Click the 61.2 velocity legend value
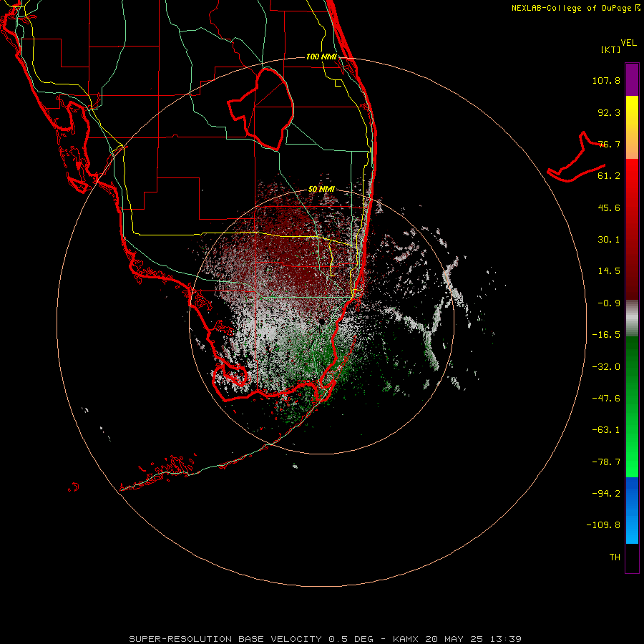 click(x=609, y=176)
